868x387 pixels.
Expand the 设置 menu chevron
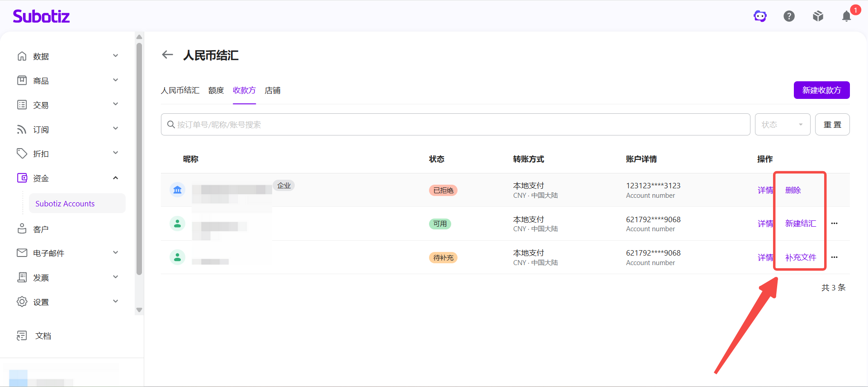pyautogui.click(x=115, y=301)
